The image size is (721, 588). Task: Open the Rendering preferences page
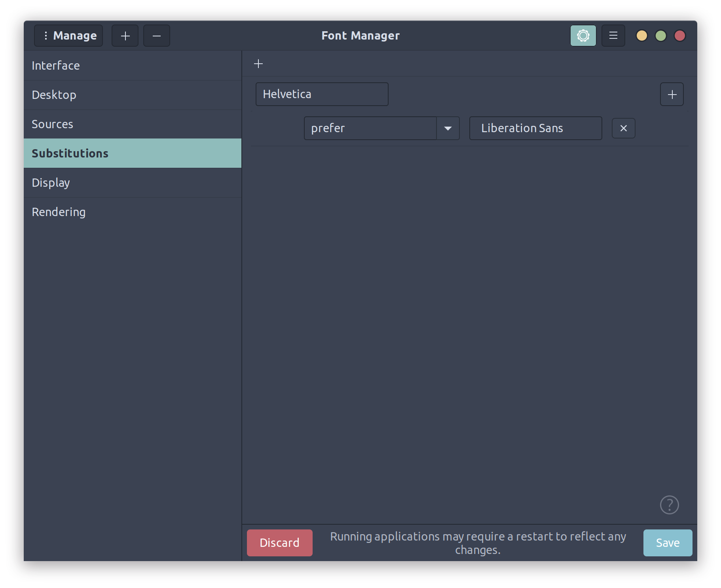133,212
